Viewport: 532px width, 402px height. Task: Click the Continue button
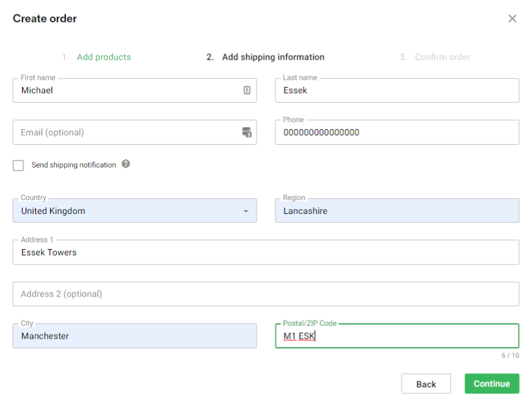tap(492, 384)
